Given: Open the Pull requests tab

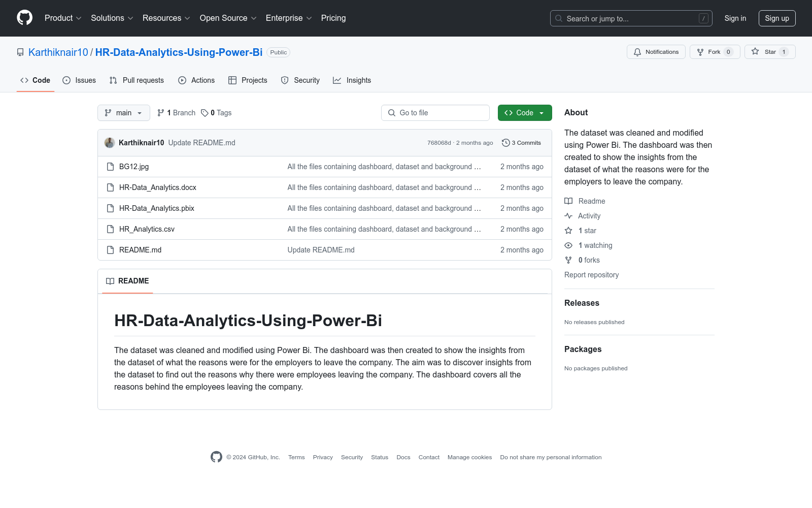Looking at the screenshot, I should tap(137, 80).
